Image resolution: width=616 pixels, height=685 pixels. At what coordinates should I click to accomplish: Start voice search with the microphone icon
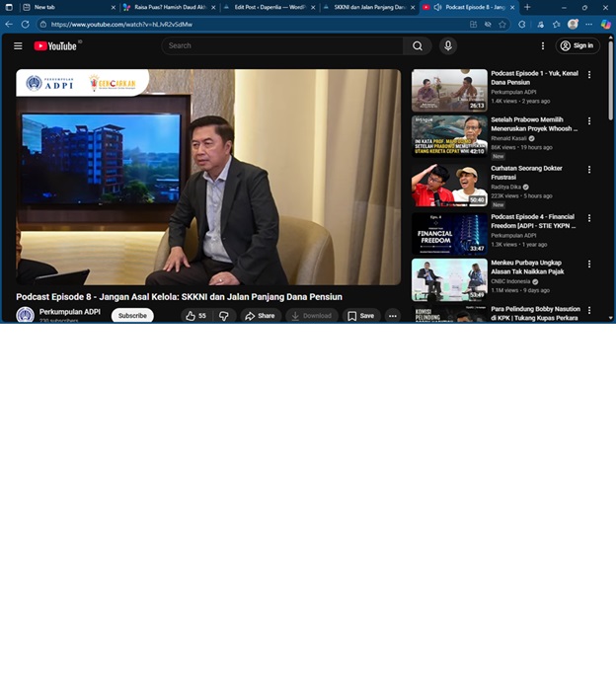pyautogui.click(x=448, y=45)
